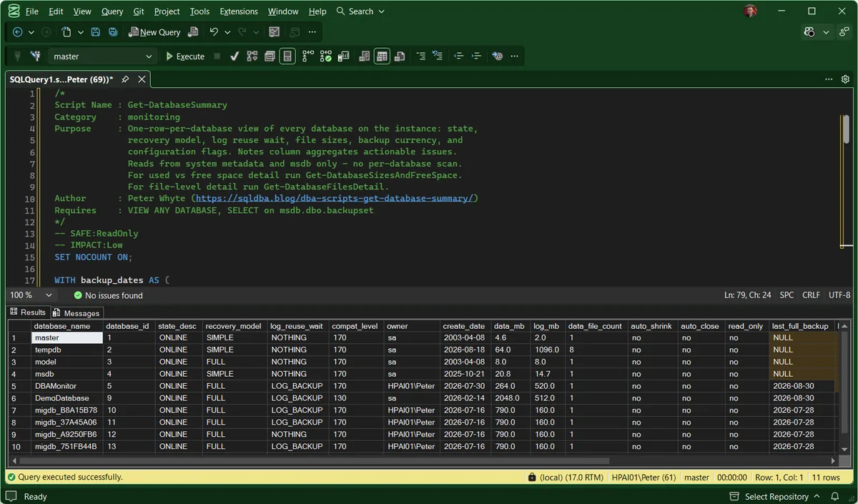Open the Extensions menu
The width and height of the screenshot is (858, 504).
239,11
